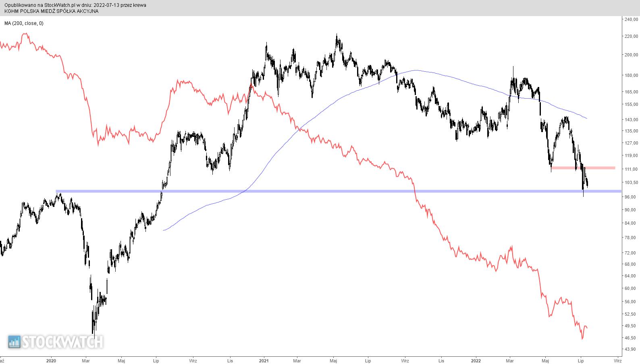Click the 64,00 price axis label

pyautogui.click(x=630, y=276)
